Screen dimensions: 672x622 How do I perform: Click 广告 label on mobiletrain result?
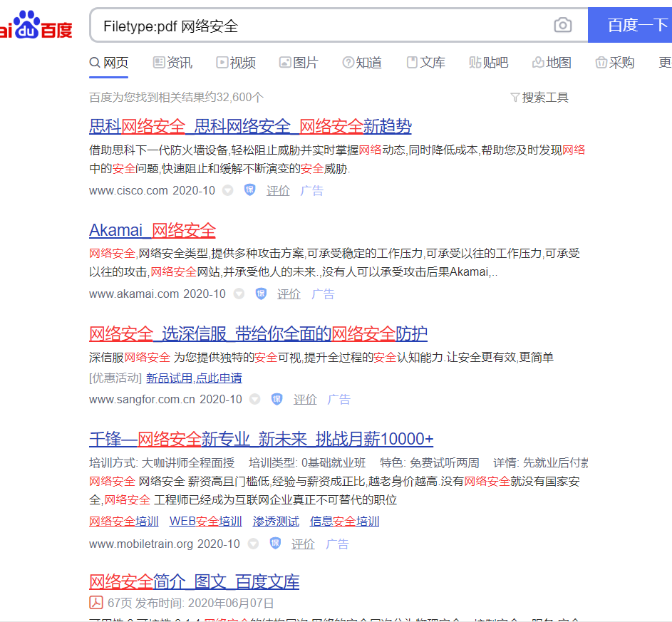[337, 544]
